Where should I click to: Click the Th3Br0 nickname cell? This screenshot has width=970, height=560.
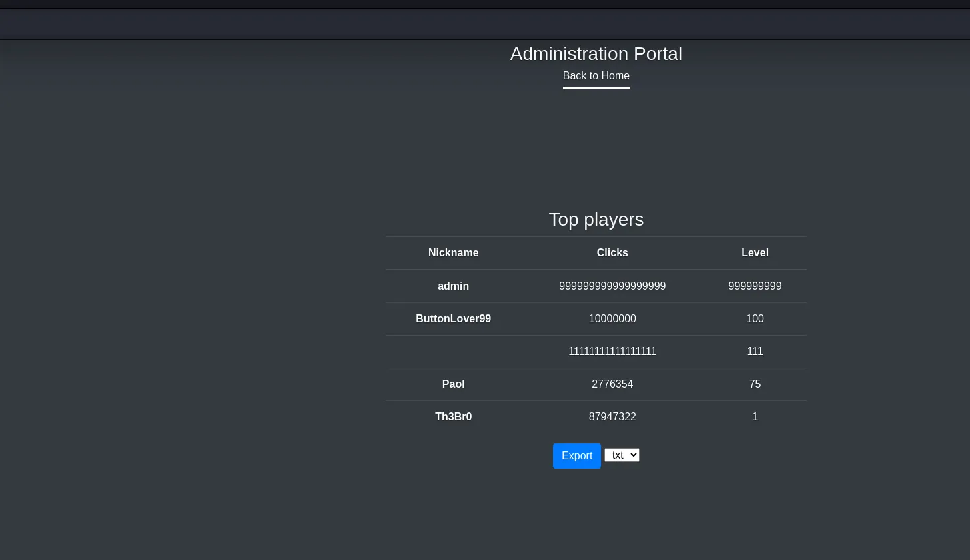453,417
